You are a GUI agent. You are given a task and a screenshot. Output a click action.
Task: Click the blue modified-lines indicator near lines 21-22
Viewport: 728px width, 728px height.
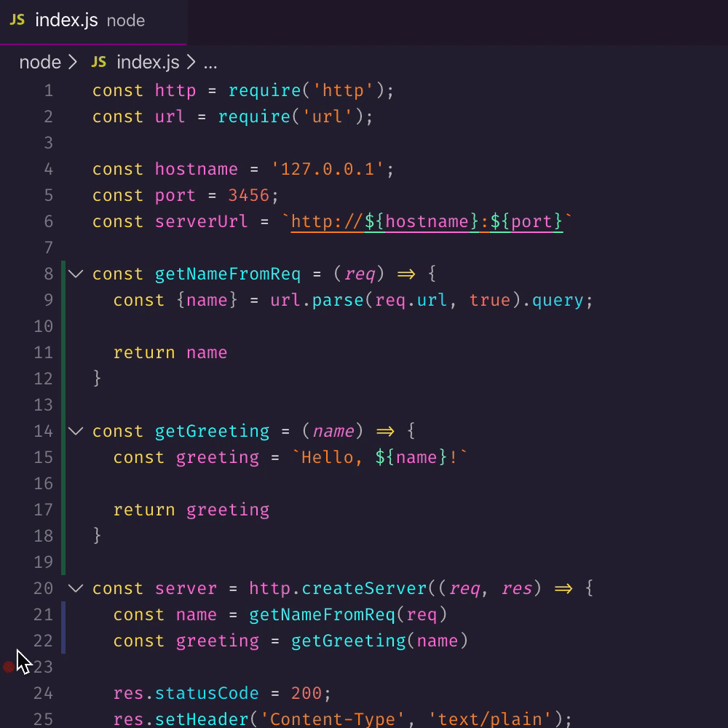point(63,628)
